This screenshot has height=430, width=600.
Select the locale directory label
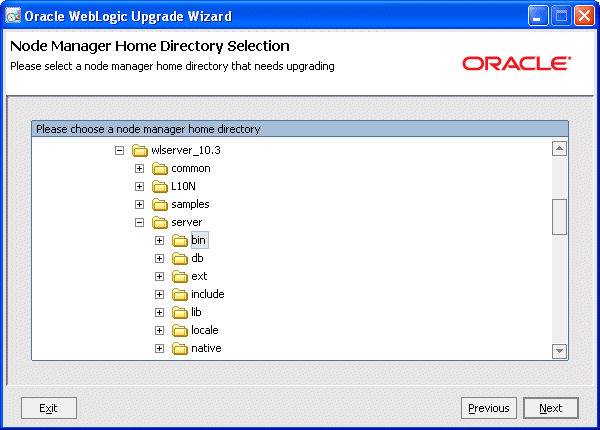[205, 330]
